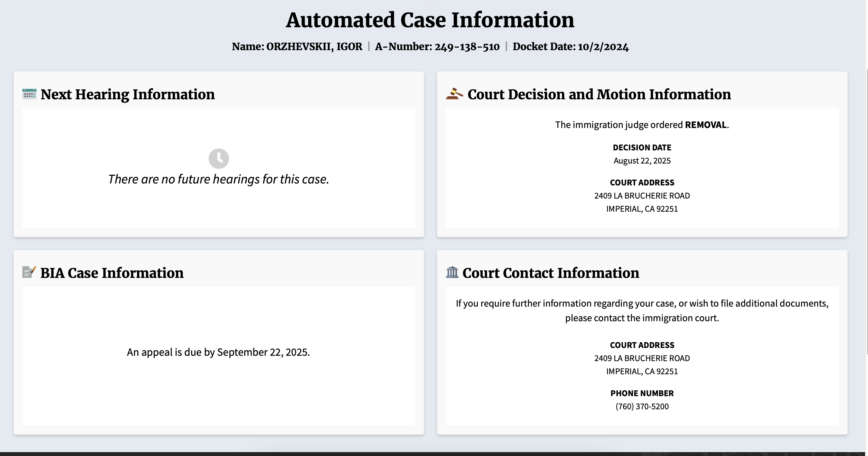Click the name ORZHEVSKII, IGOR
The height and width of the screenshot is (456, 868).
pyautogui.click(x=314, y=46)
